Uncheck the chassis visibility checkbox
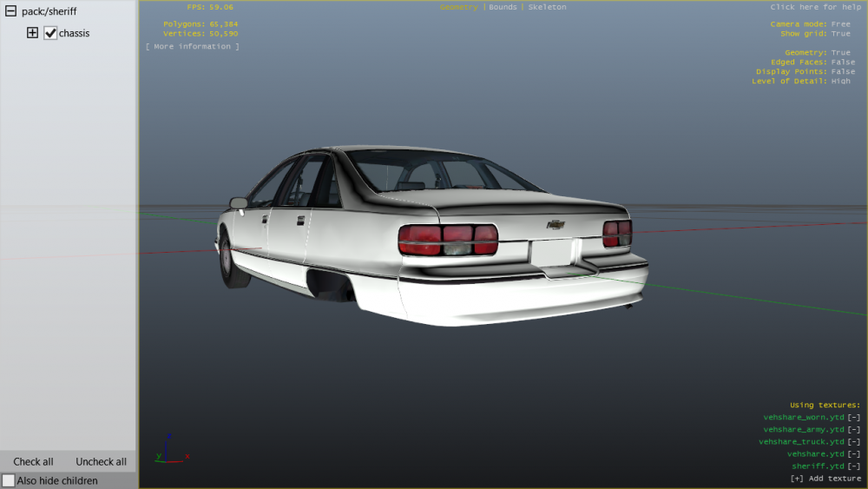868x489 pixels. point(50,33)
